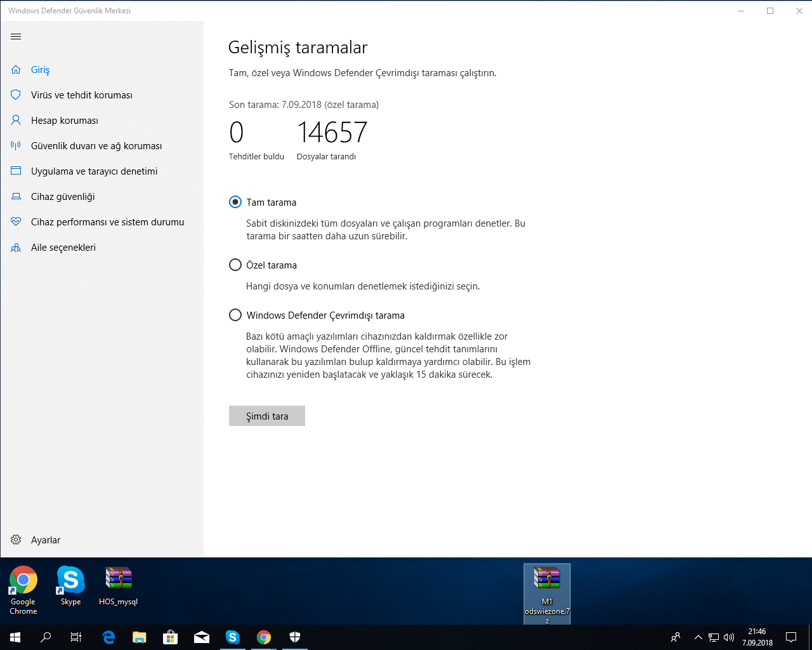Image resolution: width=812 pixels, height=650 pixels.
Task: Click the Giriş home icon
Action: point(16,70)
